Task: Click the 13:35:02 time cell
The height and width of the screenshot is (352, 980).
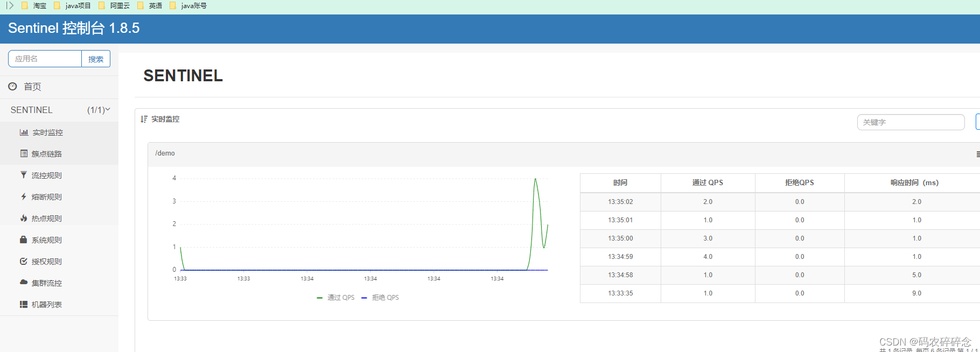Action: point(620,202)
